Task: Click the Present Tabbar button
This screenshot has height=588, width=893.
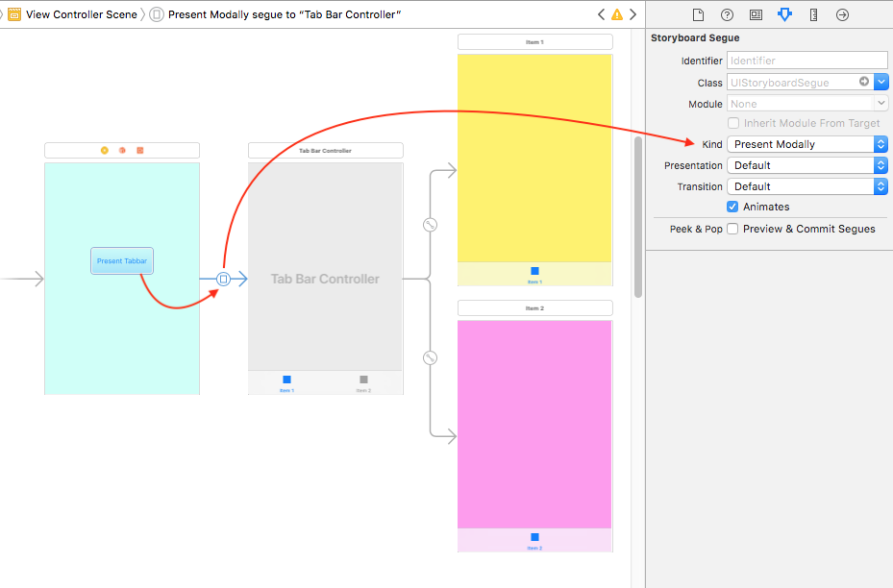Action: (x=121, y=260)
